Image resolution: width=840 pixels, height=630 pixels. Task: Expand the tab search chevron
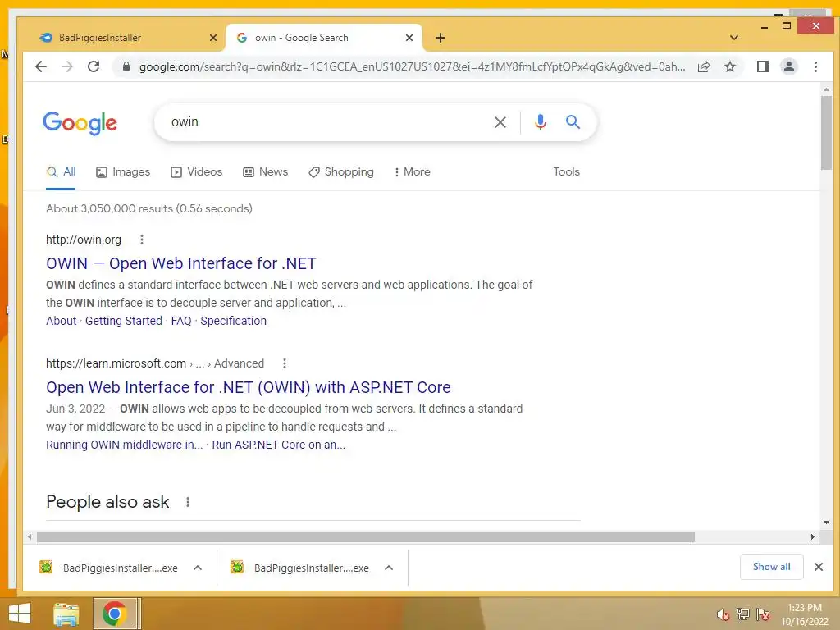point(734,38)
